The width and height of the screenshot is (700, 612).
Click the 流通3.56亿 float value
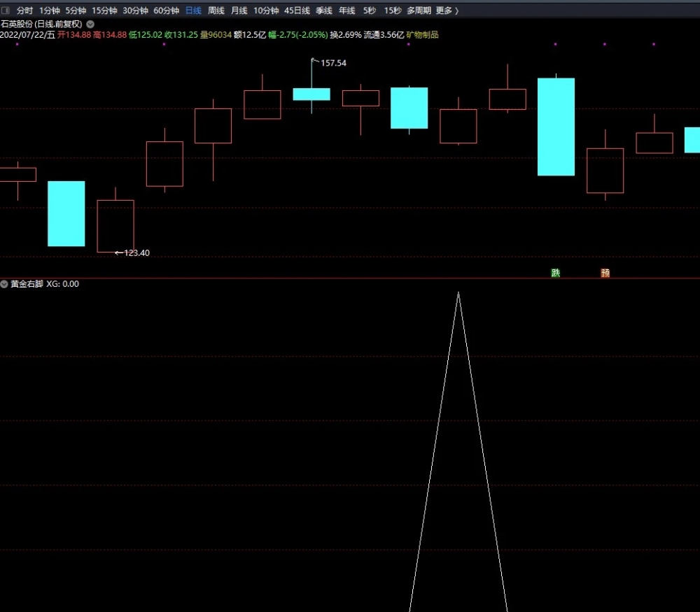coord(384,35)
